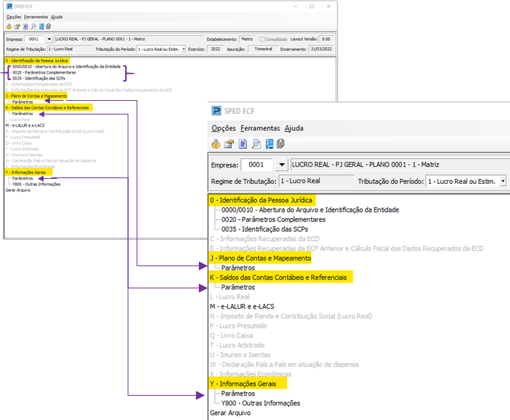Open Opções menu in enlarged window
510x420 pixels.
[223, 128]
